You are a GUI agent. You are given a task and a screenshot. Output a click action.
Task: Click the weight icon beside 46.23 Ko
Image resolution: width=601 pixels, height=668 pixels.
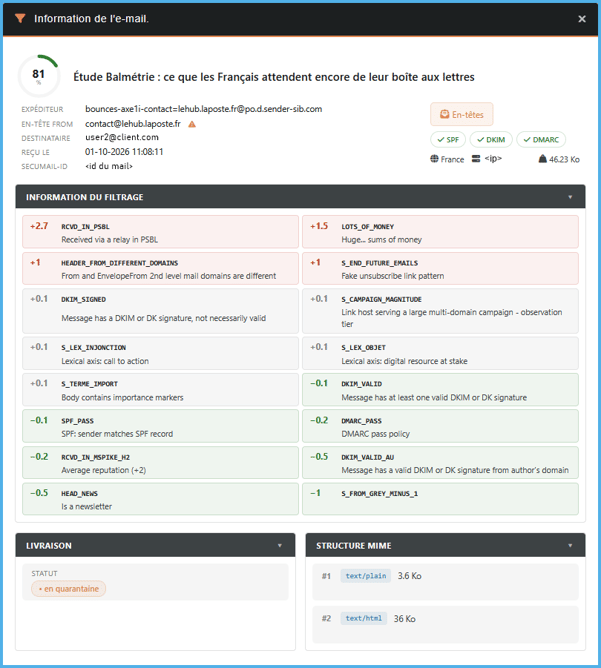click(x=542, y=159)
